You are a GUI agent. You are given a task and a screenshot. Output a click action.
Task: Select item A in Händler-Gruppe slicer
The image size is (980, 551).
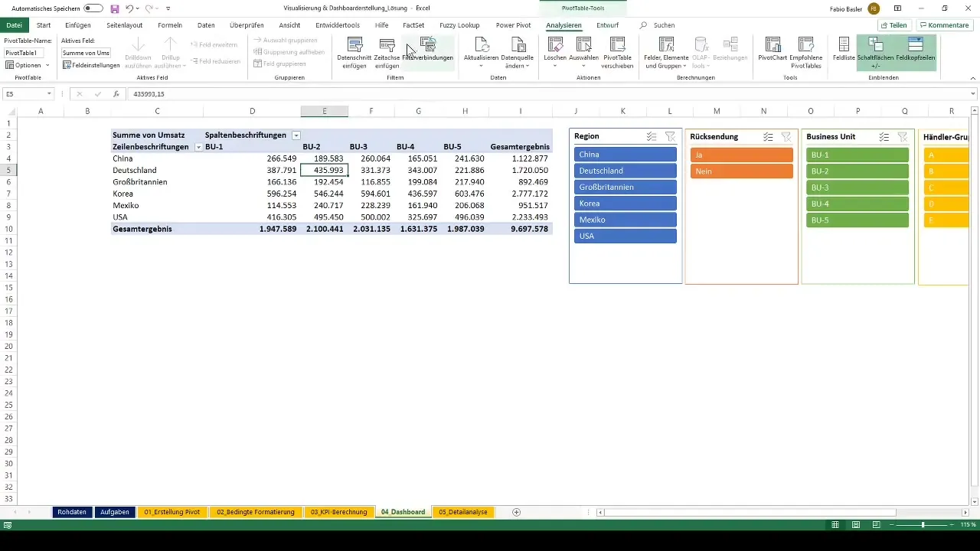946,155
